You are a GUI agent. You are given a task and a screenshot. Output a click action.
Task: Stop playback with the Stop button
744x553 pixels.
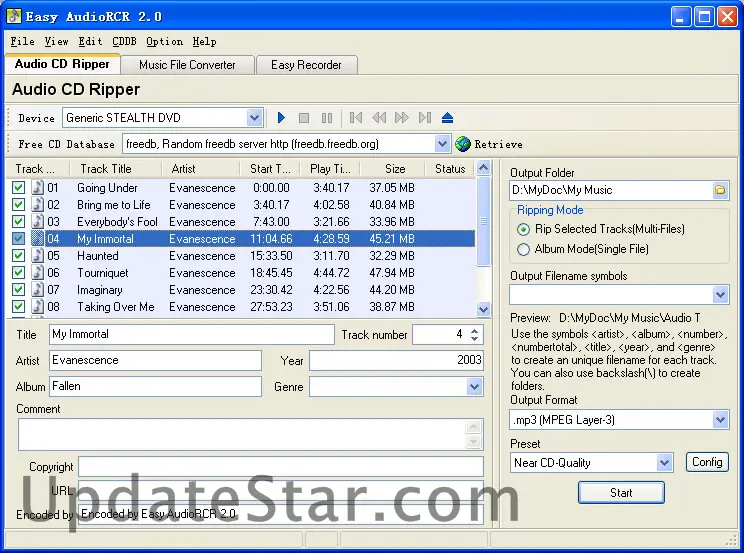(x=304, y=118)
